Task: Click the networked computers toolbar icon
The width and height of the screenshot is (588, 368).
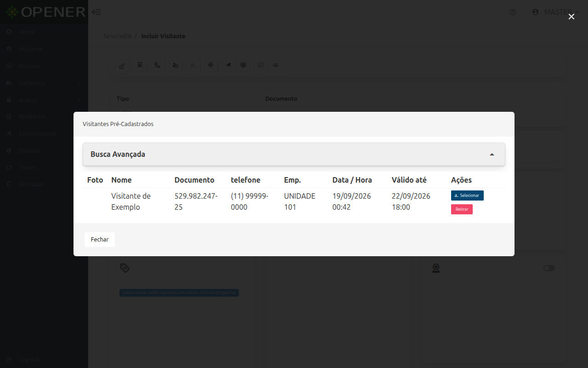Action: tap(157, 65)
